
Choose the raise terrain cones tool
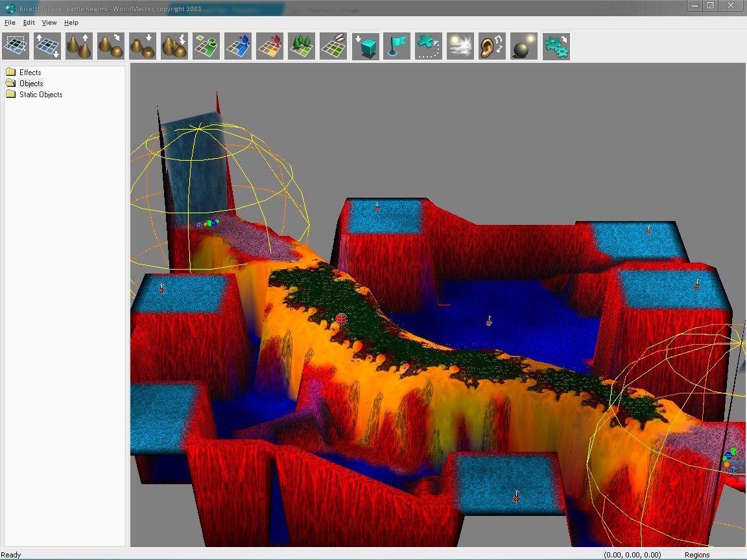pos(79,47)
